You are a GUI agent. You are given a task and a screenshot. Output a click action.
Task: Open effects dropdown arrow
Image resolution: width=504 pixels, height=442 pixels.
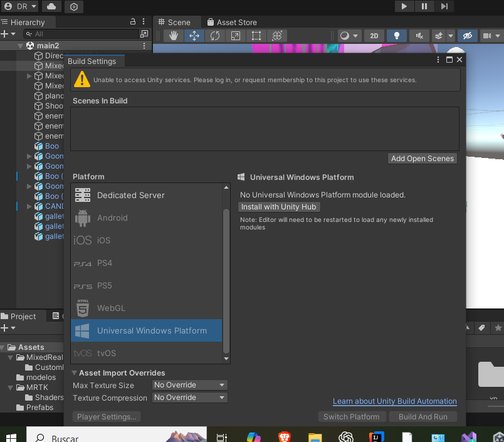tap(451, 36)
